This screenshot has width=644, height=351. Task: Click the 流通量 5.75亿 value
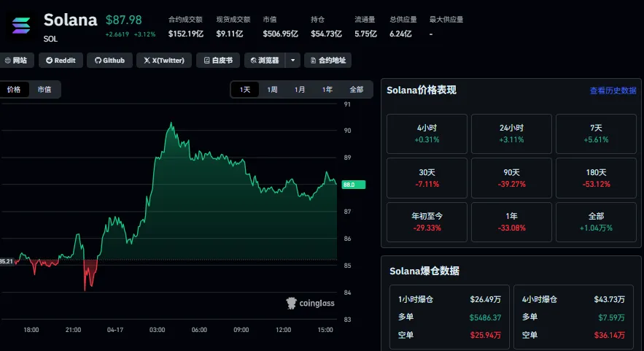[x=365, y=34]
